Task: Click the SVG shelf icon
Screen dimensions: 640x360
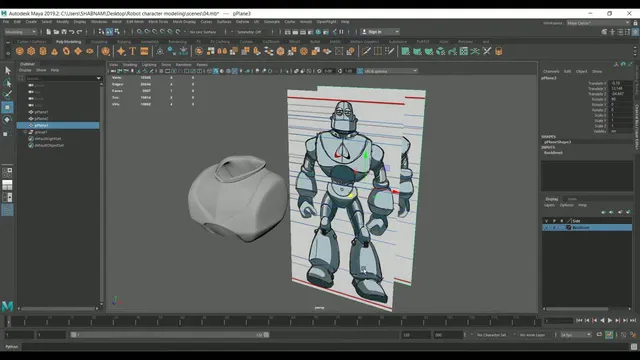Action: click(x=144, y=51)
